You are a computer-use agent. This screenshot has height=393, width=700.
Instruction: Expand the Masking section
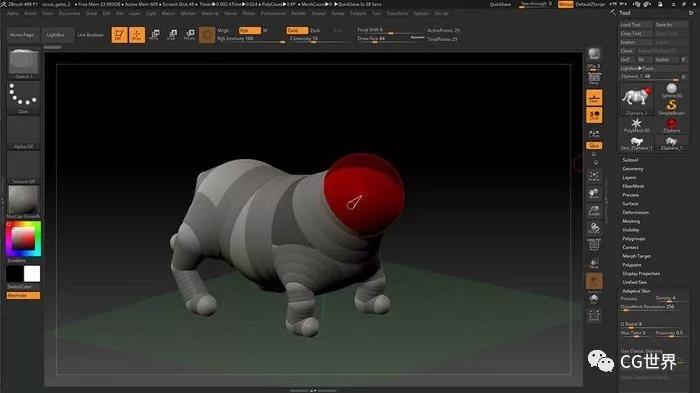[631, 221]
